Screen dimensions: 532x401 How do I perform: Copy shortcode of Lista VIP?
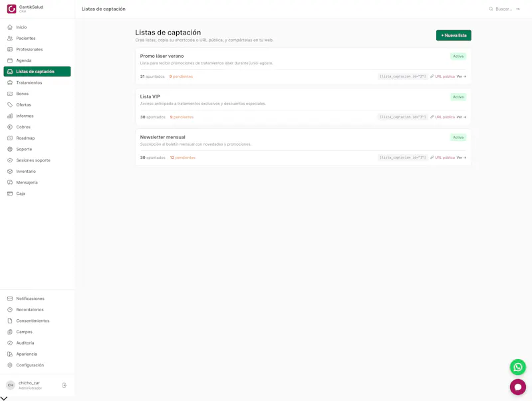point(403,117)
